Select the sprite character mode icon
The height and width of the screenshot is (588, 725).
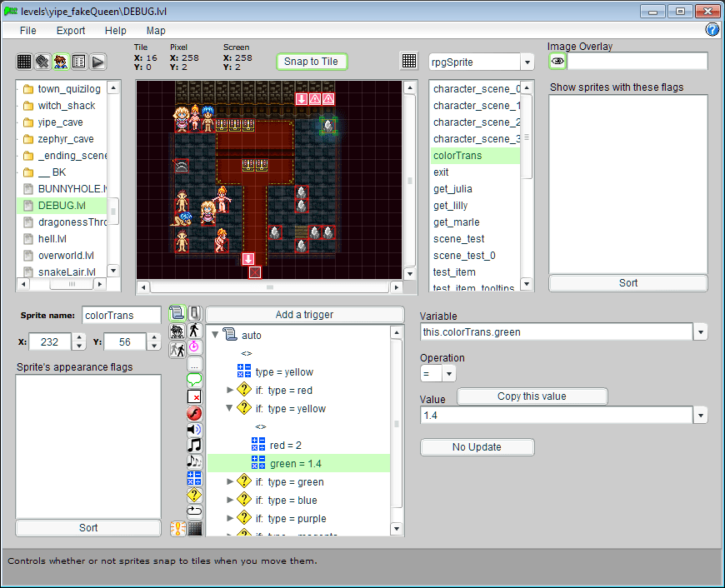click(x=61, y=62)
